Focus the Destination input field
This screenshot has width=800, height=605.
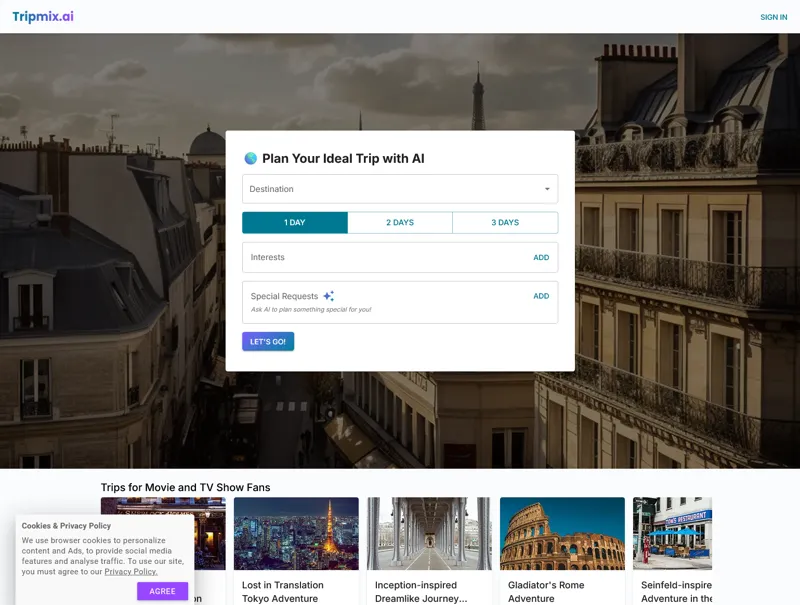[400, 189]
